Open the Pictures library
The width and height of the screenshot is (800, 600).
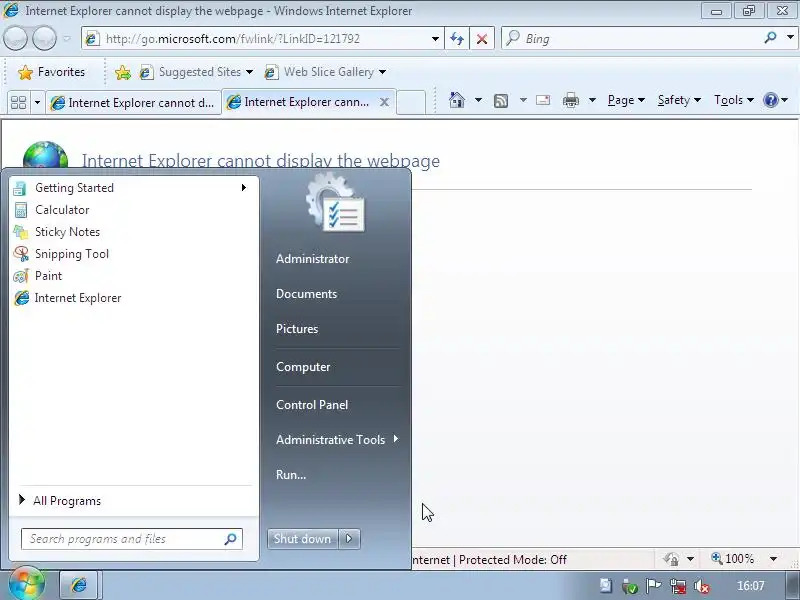click(x=297, y=329)
